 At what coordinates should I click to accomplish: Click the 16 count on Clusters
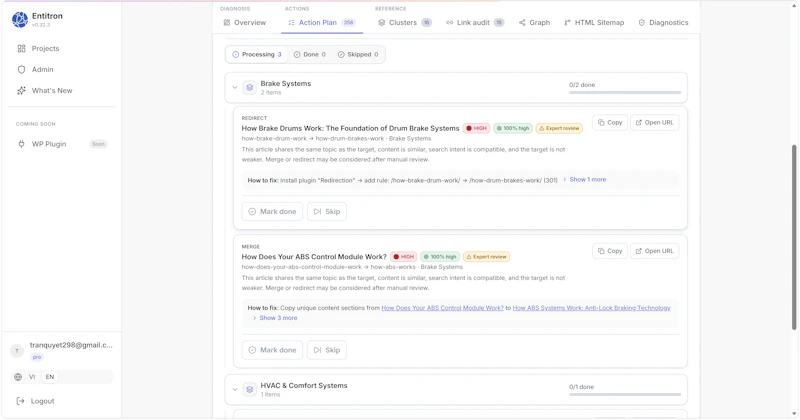[427, 22]
